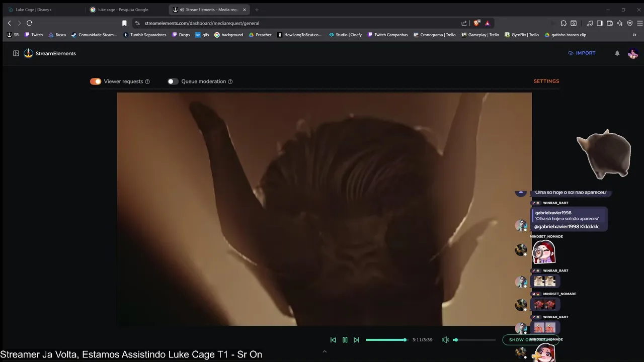The image size is (644, 362).
Task: Open the Drops bookmark
Action: pyautogui.click(x=181, y=35)
